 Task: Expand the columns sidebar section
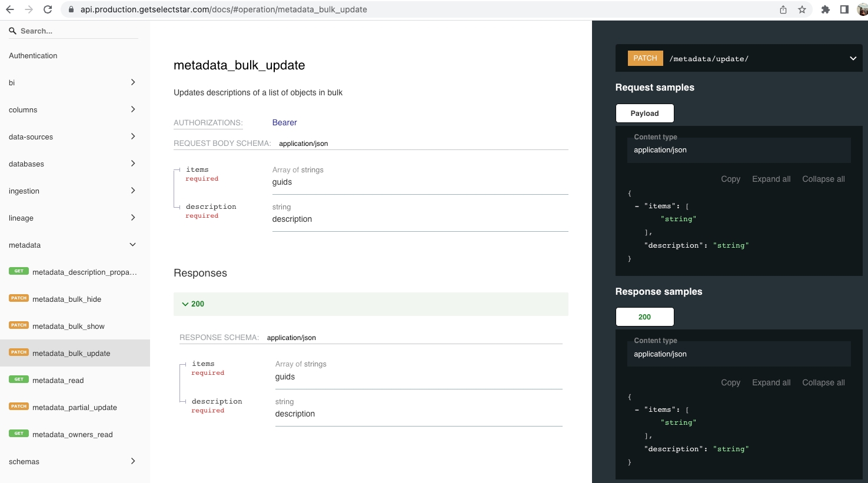pyautogui.click(x=132, y=109)
